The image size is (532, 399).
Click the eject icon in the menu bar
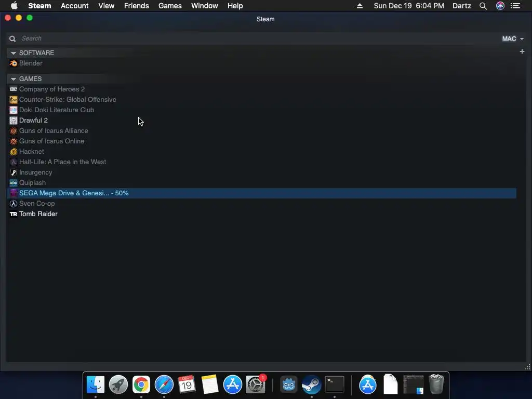coord(360,6)
